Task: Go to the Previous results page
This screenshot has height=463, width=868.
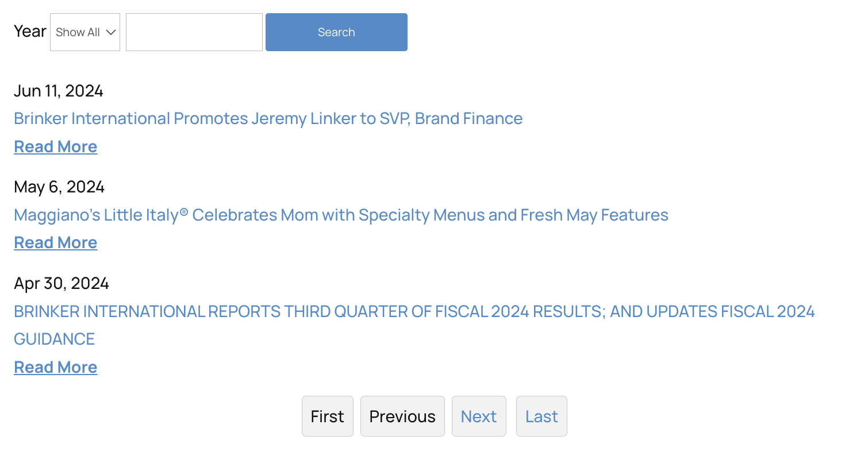Action: 402,416
